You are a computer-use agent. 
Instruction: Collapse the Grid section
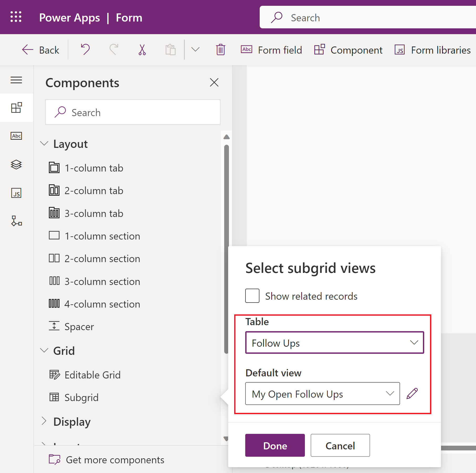[x=44, y=351]
